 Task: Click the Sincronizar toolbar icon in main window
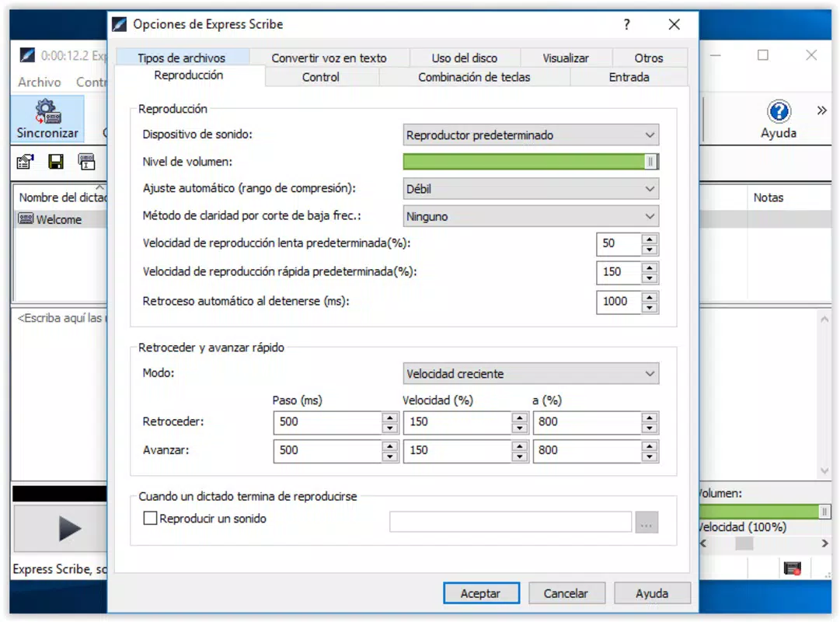pyautogui.click(x=47, y=118)
